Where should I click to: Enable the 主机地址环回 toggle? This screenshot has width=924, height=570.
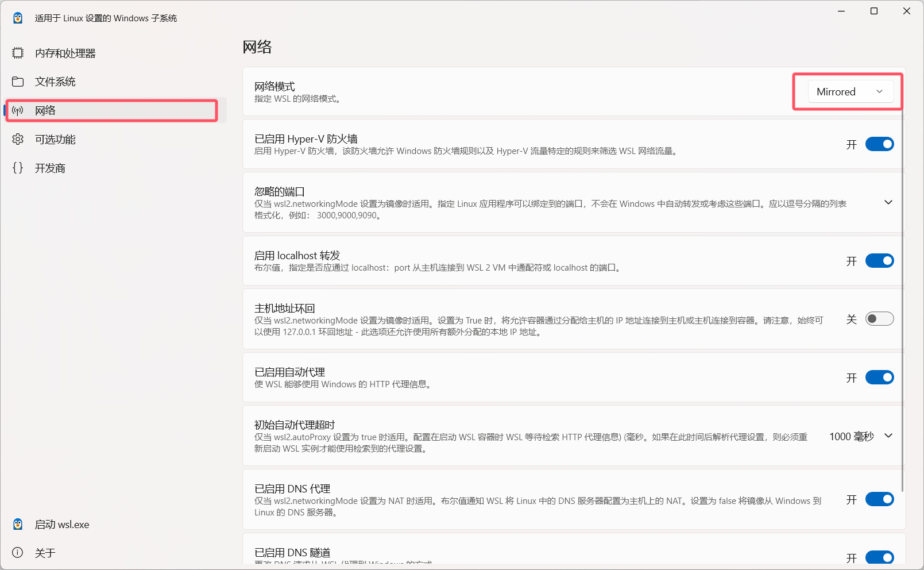879,319
